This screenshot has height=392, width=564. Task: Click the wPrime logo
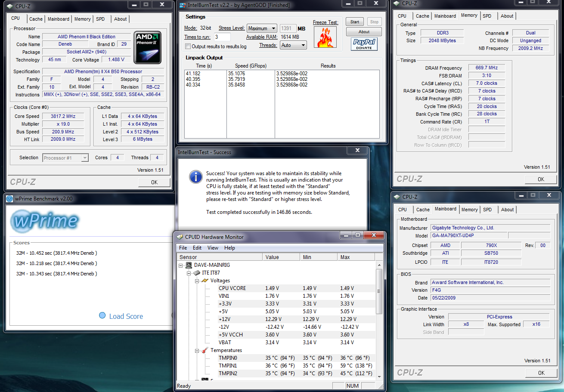tap(44, 220)
